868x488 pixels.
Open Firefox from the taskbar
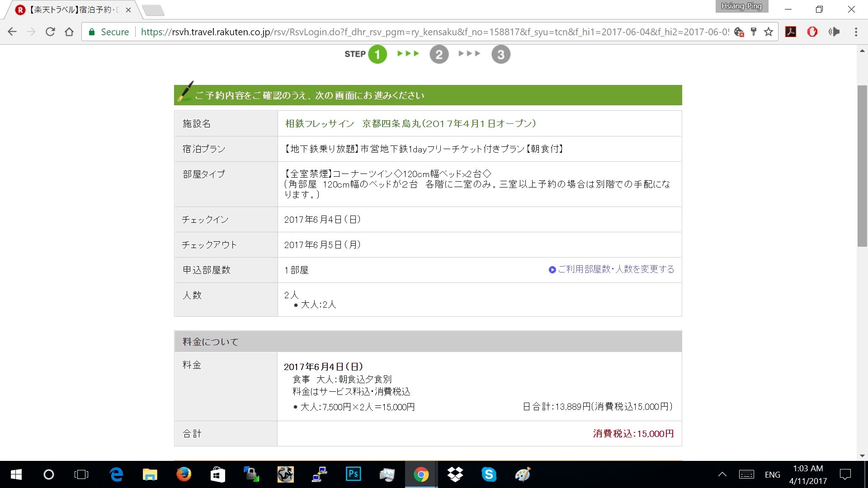point(184,474)
